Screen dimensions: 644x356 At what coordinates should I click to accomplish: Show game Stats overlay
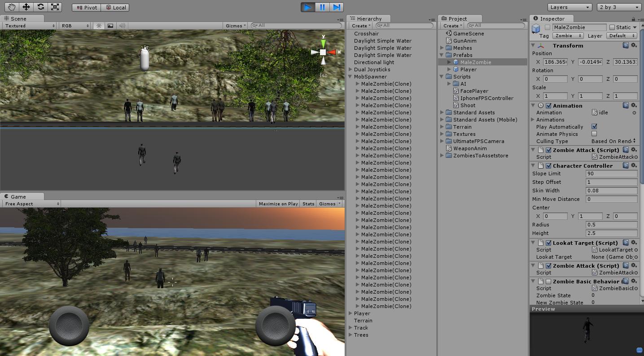(308, 204)
